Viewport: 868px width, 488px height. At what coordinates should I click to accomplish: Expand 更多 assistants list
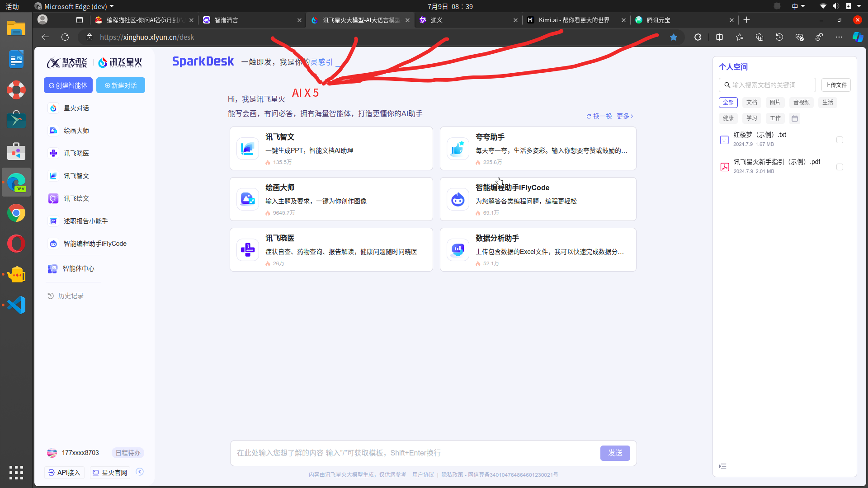click(625, 116)
